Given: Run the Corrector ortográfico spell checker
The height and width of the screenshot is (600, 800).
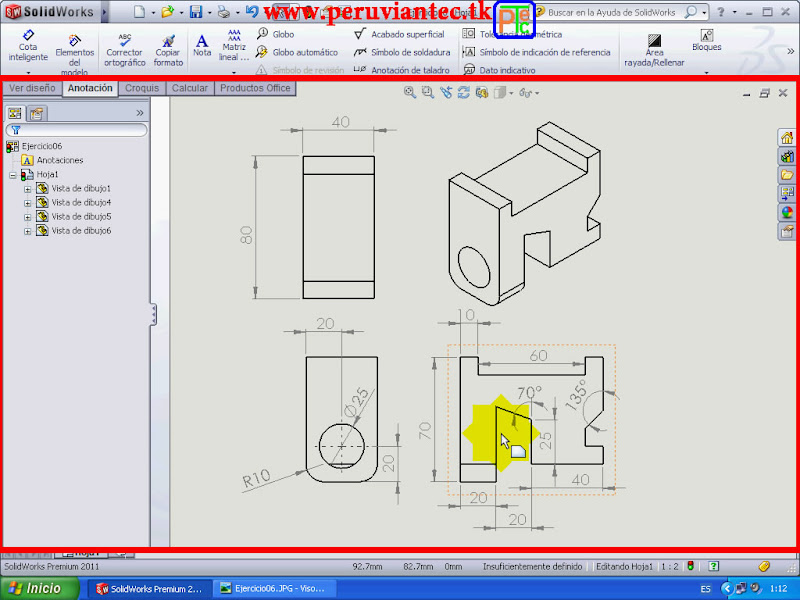Looking at the screenshot, I should tap(124, 51).
